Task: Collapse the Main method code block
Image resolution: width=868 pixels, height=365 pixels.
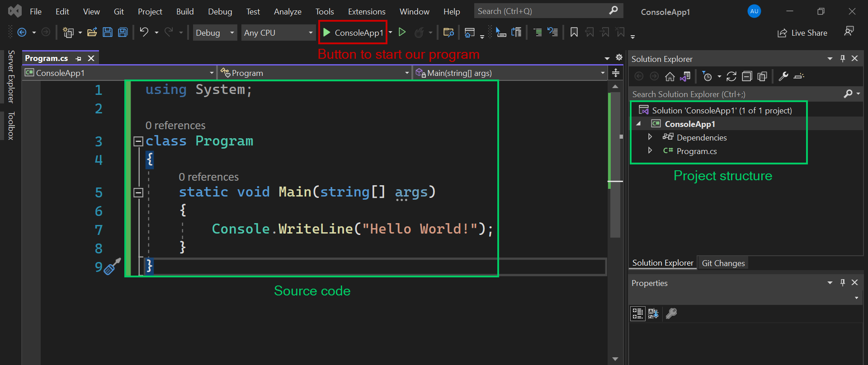Action: tap(138, 193)
